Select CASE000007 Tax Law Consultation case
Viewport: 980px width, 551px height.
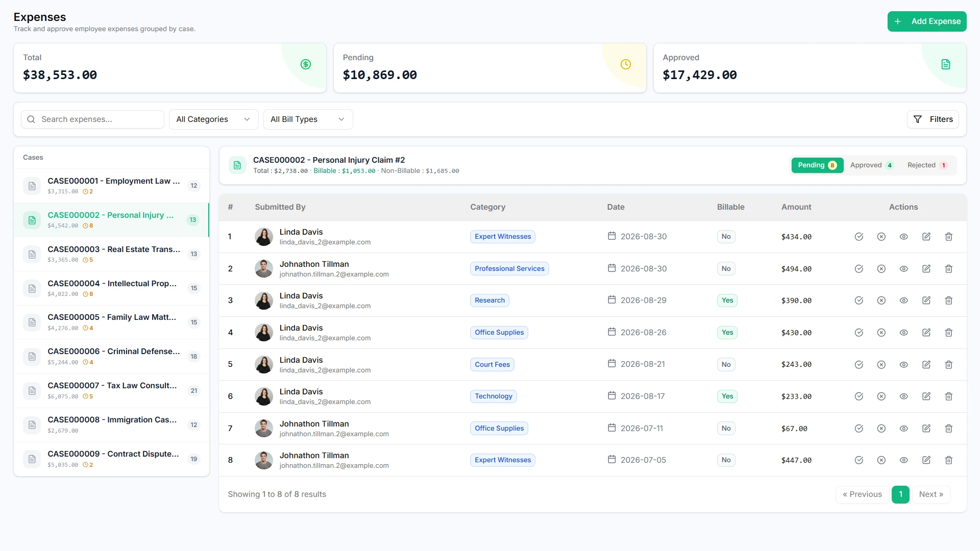coord(111,391)
